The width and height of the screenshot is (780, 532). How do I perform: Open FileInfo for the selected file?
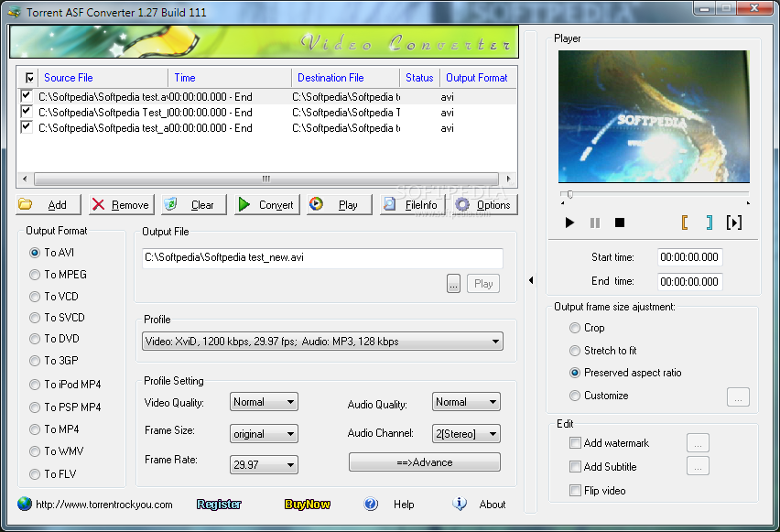pyautogui.click(x=412, y=204)
